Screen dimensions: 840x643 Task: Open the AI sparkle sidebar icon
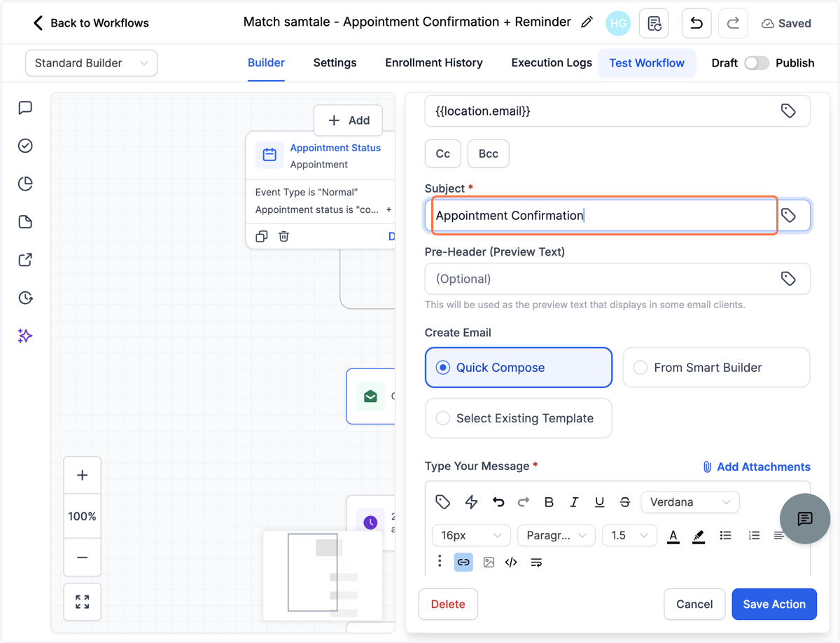point(25,336)
